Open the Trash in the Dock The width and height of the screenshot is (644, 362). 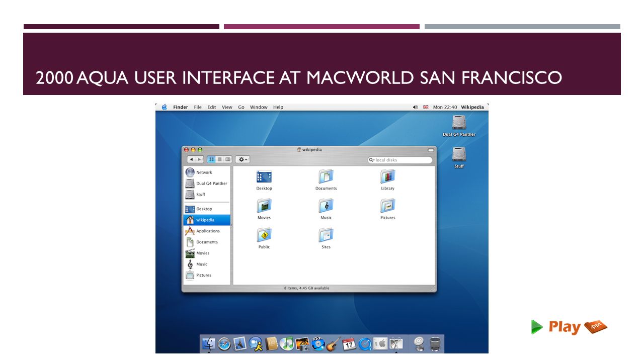(435, 344)
